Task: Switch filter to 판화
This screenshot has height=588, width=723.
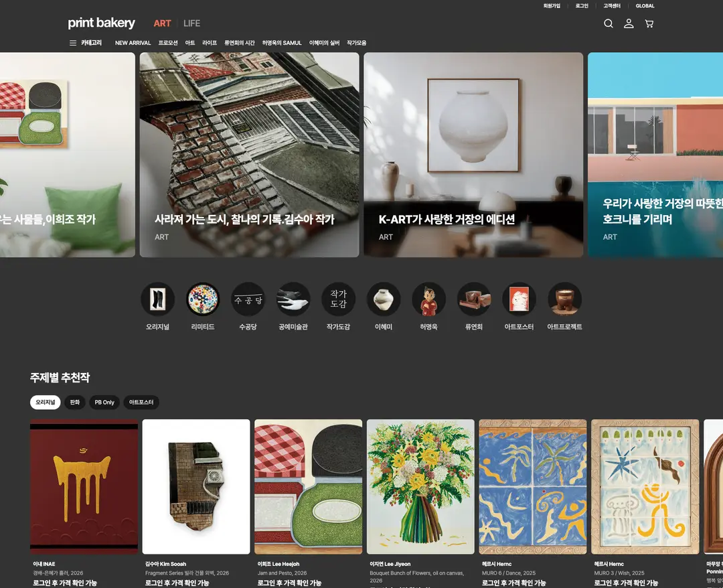Action: pos(75,402)
